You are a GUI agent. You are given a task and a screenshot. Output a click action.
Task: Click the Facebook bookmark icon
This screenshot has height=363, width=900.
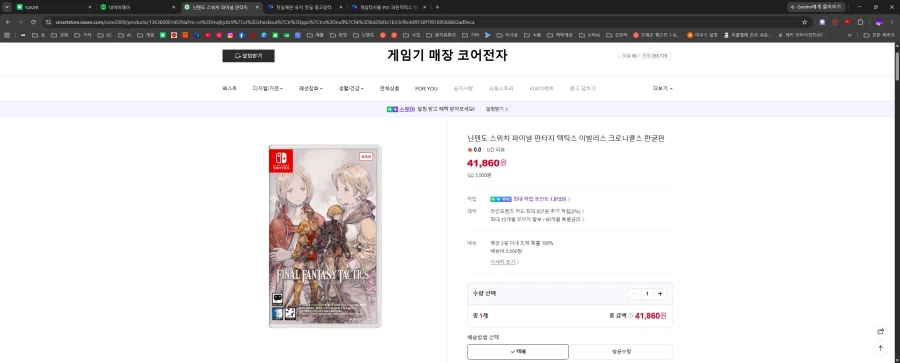click(242, 35)
